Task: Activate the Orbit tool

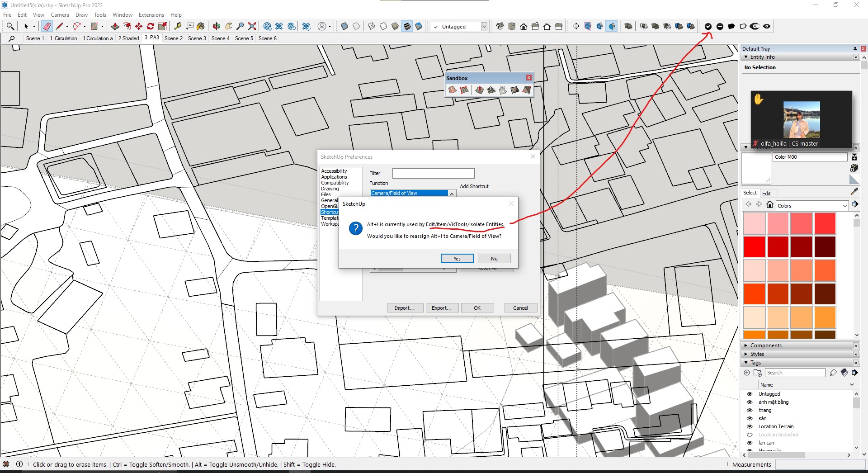Action: pyautogui.click(x=217, y=26)
